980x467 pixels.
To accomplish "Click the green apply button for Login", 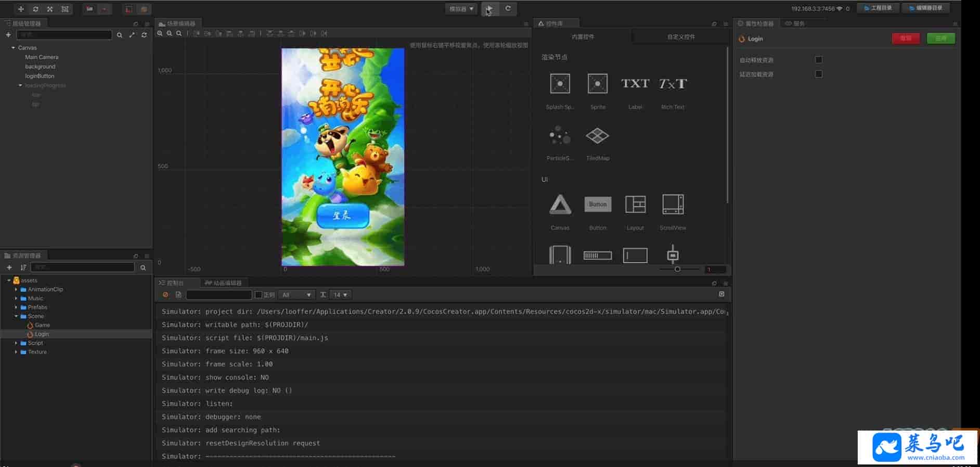I will coord(940,39).
